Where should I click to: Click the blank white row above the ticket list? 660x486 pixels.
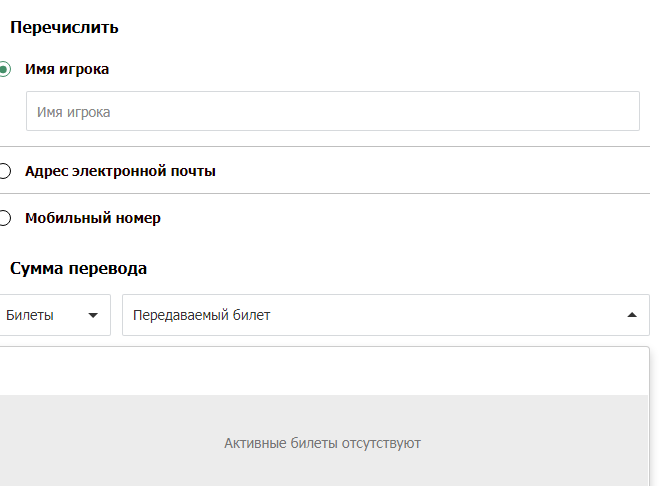tap(324, 371)
